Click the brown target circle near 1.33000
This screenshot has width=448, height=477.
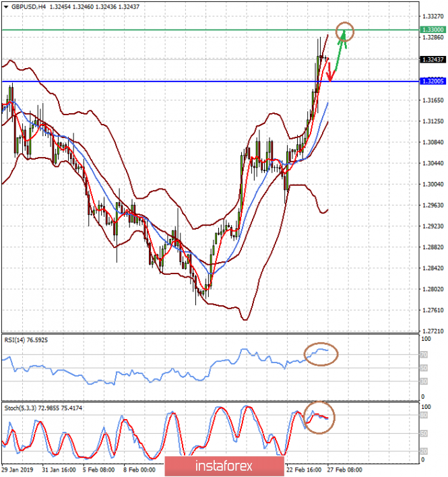point(345,30)
